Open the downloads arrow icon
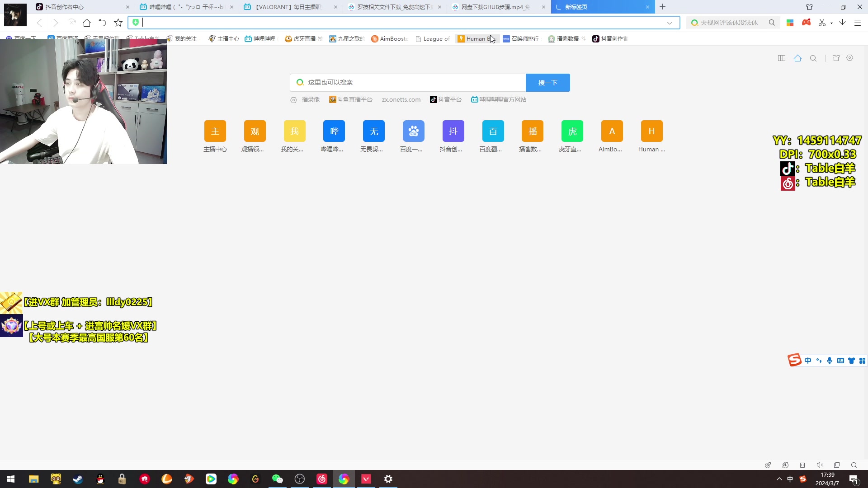Viewport: 868px width, 488px height. (842, 23)
